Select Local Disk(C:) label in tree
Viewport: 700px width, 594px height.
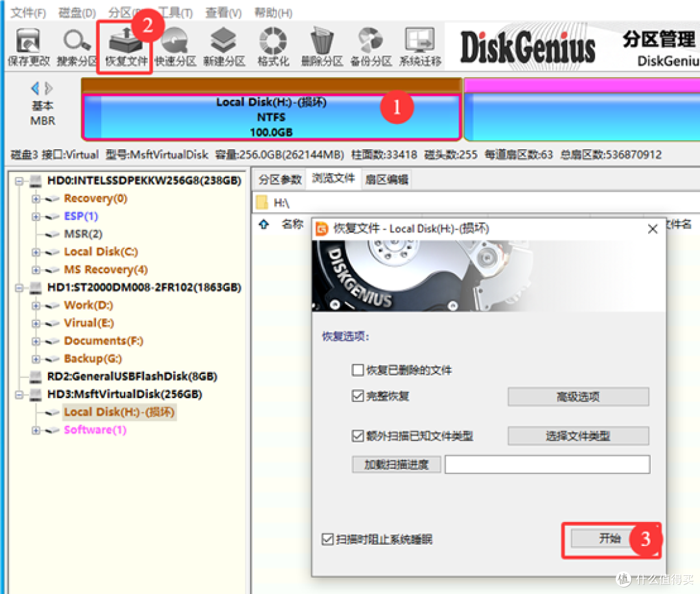pos(101,252)
